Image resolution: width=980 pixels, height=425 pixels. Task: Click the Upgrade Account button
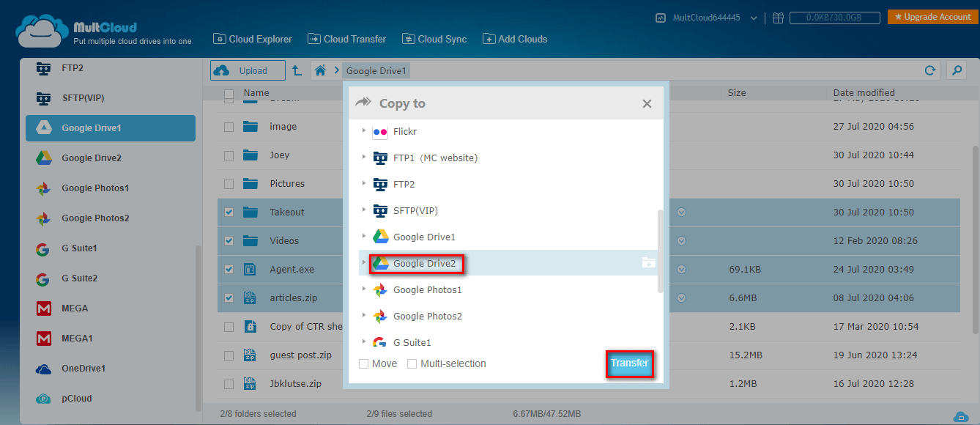(932, 17)
